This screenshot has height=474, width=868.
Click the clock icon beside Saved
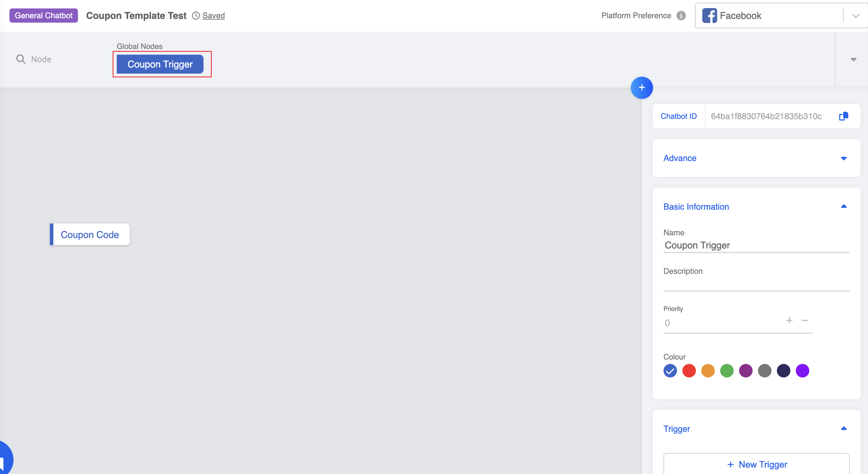[x=196, y=16]
